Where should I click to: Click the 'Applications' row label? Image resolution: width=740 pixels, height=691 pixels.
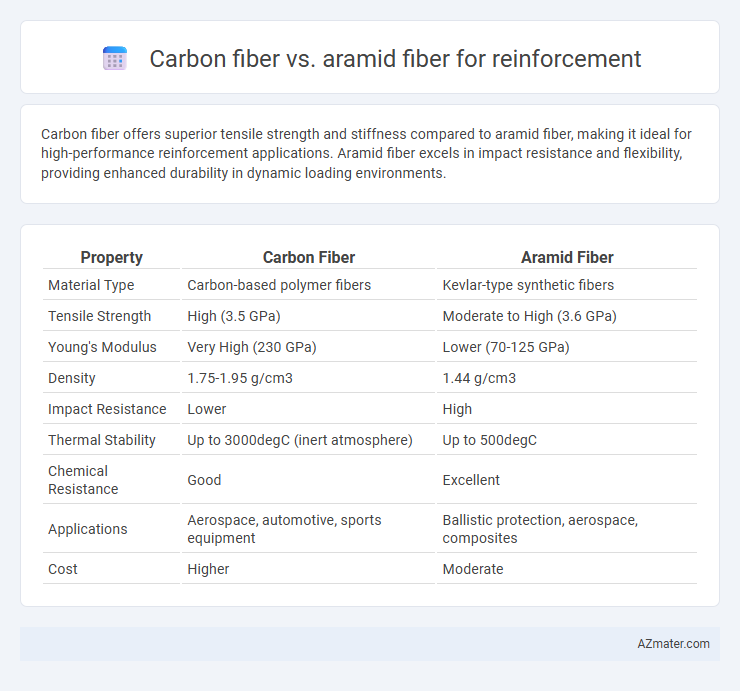click(x=88, y=529)
